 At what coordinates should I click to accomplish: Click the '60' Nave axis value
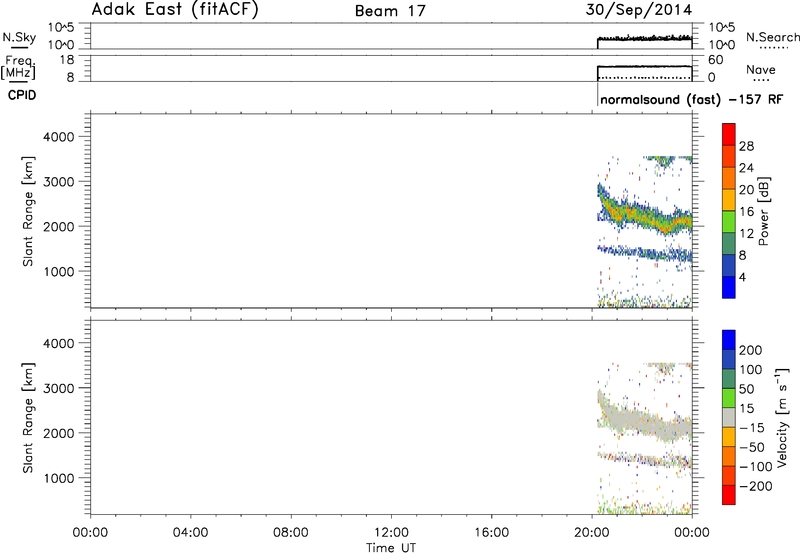[715, 60]
